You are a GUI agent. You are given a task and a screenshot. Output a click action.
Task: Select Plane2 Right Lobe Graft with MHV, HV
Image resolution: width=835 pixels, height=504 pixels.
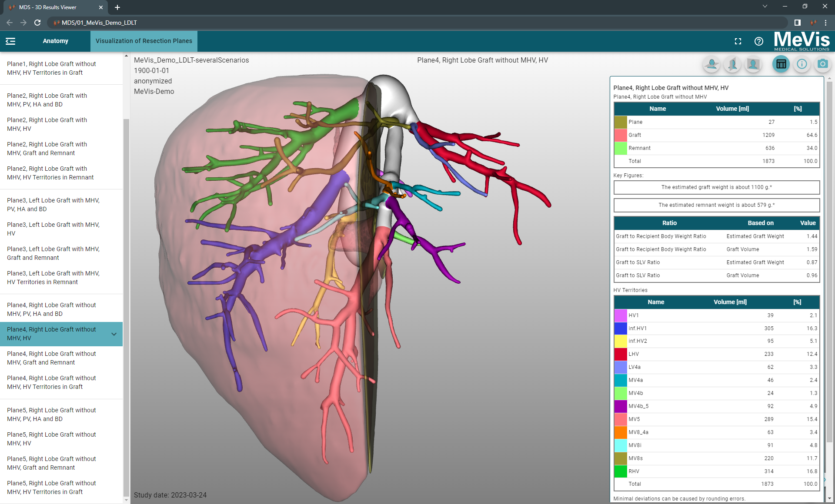(x=61, y=124)
